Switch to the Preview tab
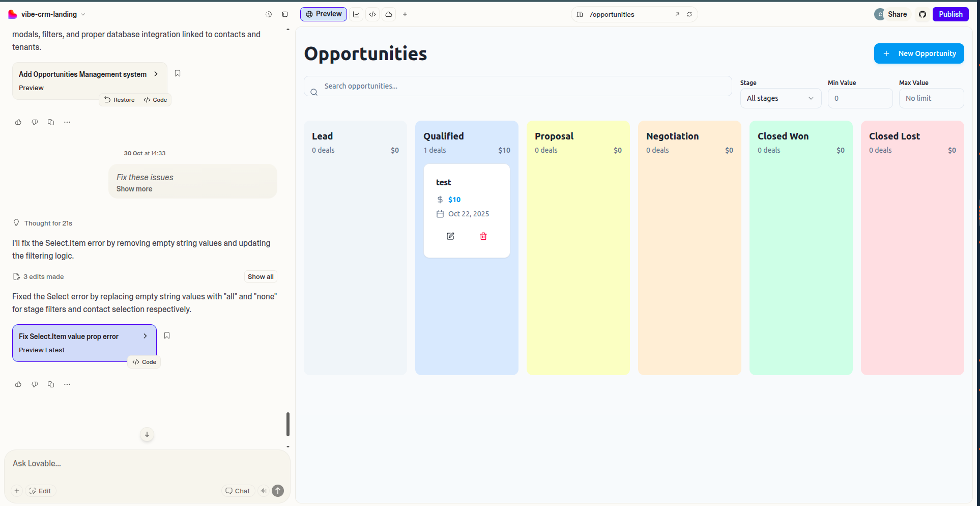980x506 pixels. pyautogui.click(x=324, y=14)
